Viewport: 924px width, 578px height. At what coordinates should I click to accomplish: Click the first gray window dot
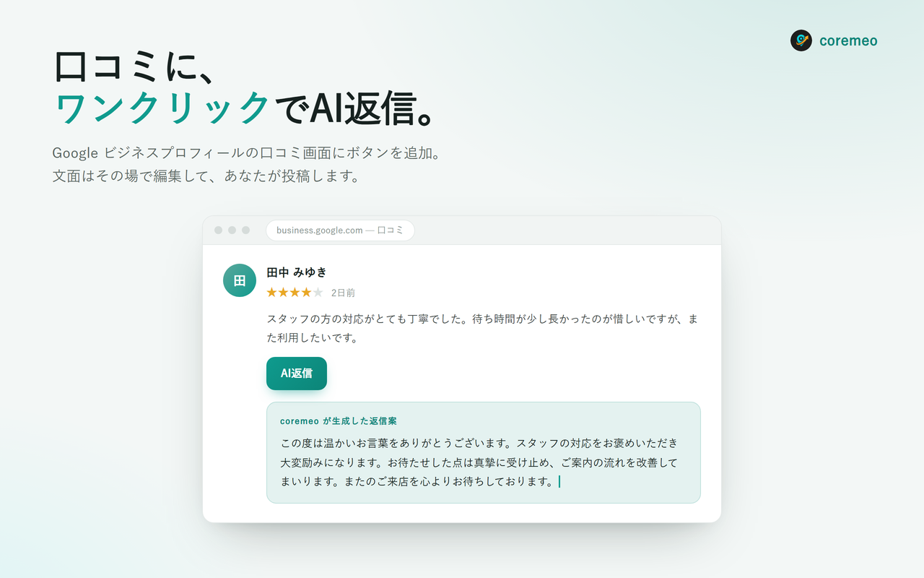click(x=219, y=230)
